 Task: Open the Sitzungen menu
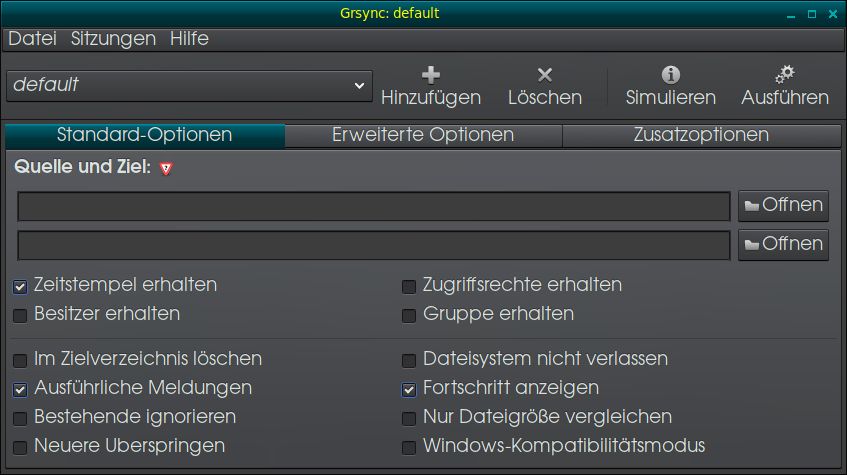click(113, 39)
